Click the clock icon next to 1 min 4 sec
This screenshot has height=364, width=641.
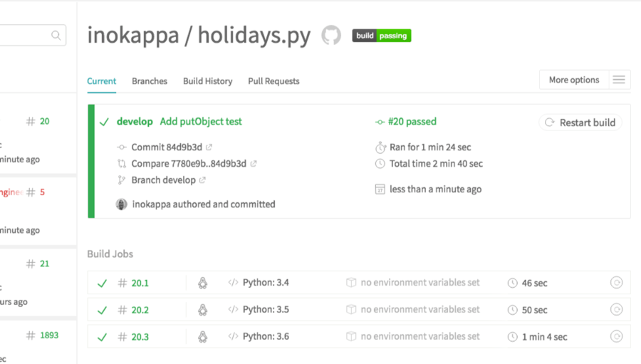pos(512,337)
